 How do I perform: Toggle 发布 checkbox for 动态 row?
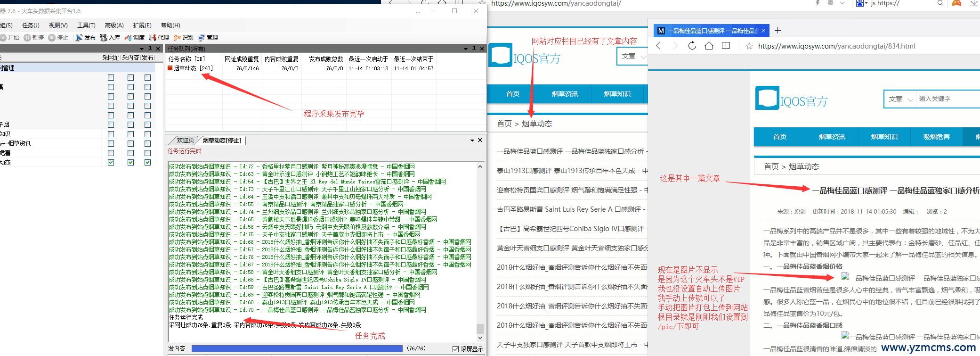[x=147, y=162]
